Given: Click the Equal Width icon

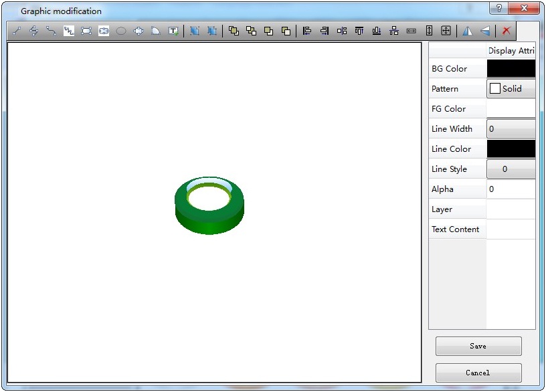Looking at the screenshot, I should pos(413,31).
